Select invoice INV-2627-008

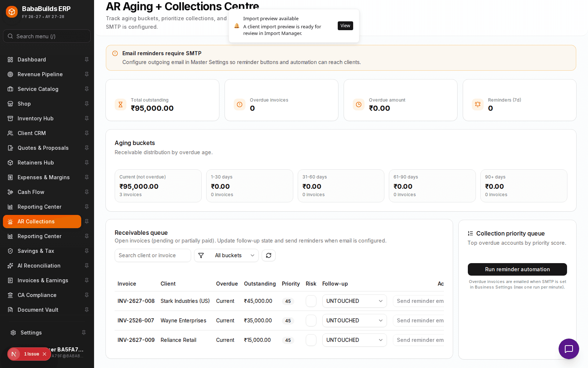click(136, 301)
